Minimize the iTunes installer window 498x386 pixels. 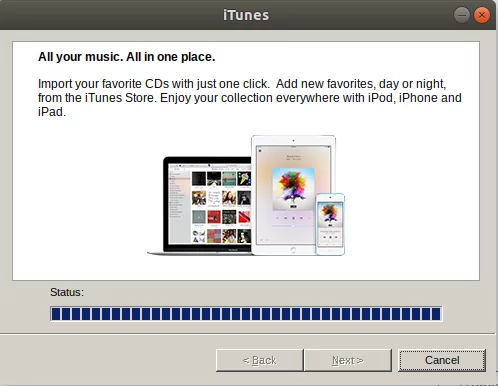click(x=462, y=15)
